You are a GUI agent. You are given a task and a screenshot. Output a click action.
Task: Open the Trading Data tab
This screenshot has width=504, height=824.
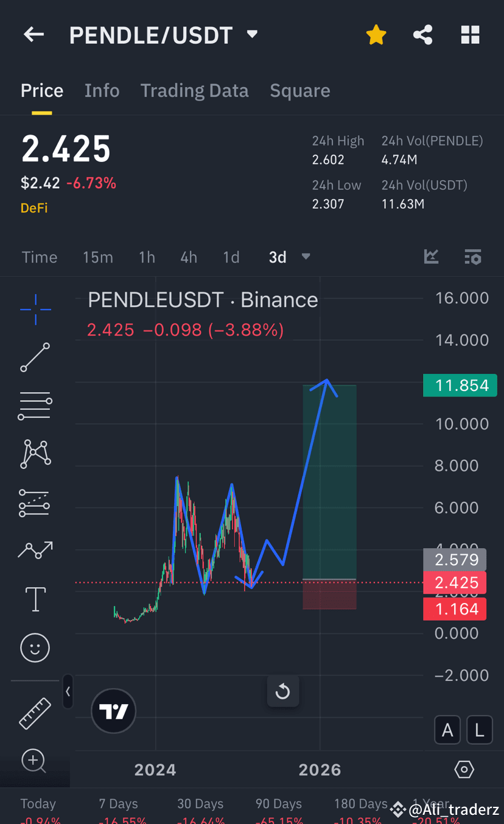tap(194, 91)
